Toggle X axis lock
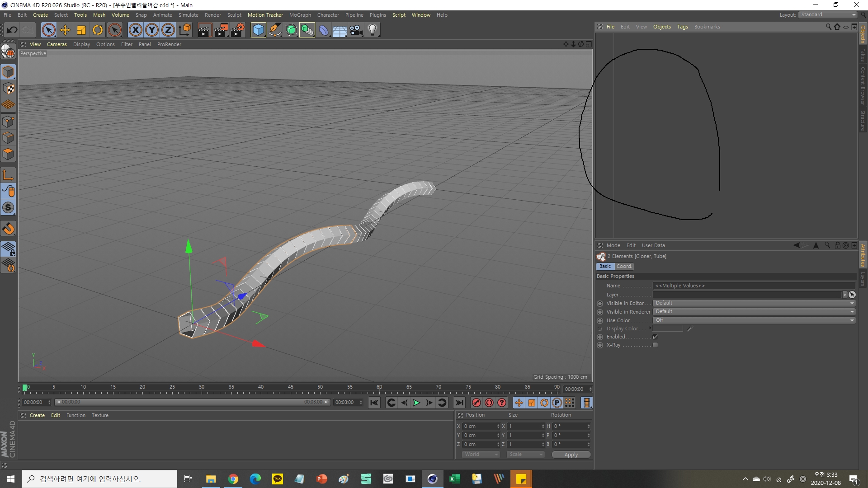The width and height of the screenshot is (868, 488). tap(135, 30)
